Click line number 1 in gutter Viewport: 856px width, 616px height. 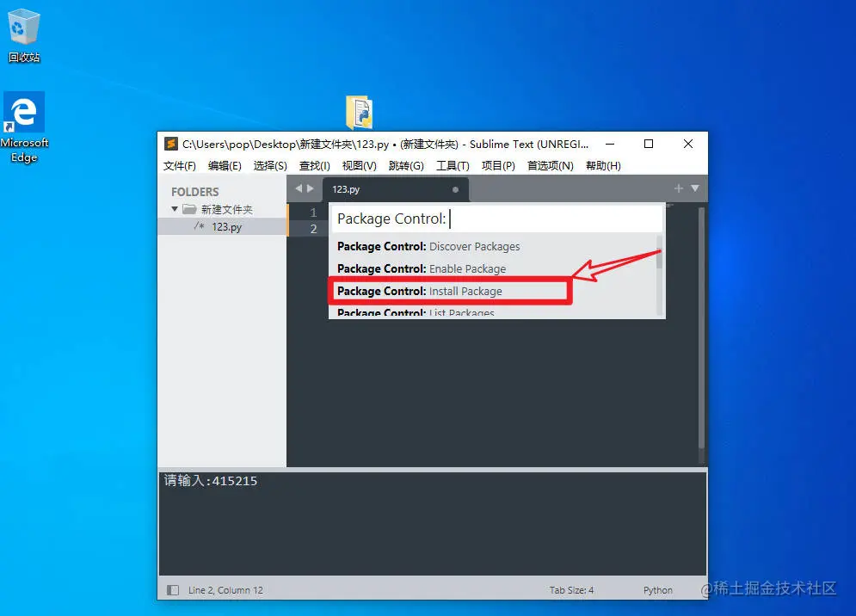click(x=313, y=212)
